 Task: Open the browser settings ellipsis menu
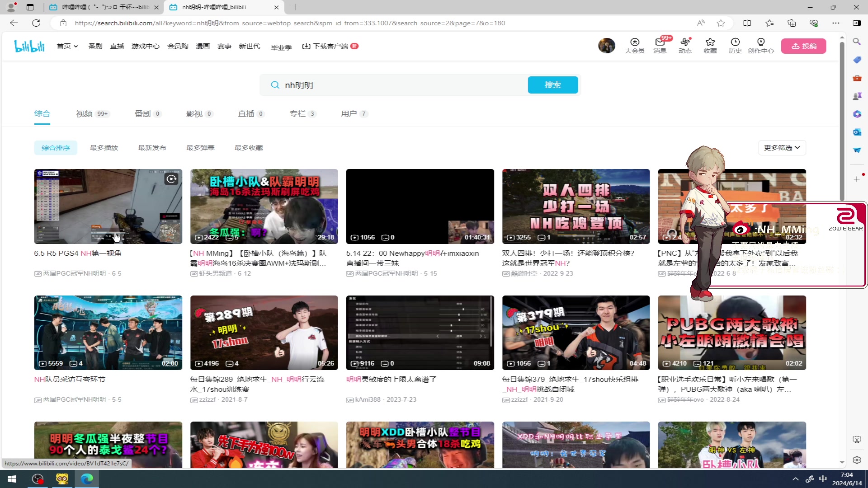[836, 23]
